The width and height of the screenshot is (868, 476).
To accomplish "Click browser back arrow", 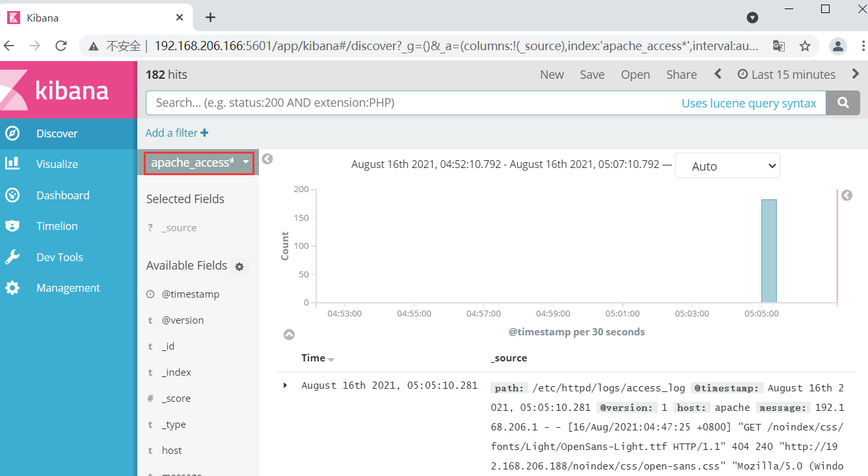I will 8,46.
